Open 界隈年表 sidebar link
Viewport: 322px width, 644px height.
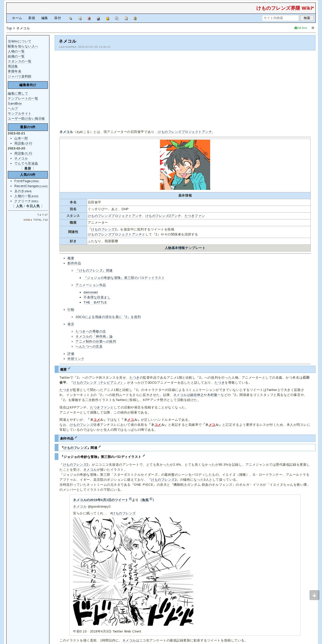(15, 71)
